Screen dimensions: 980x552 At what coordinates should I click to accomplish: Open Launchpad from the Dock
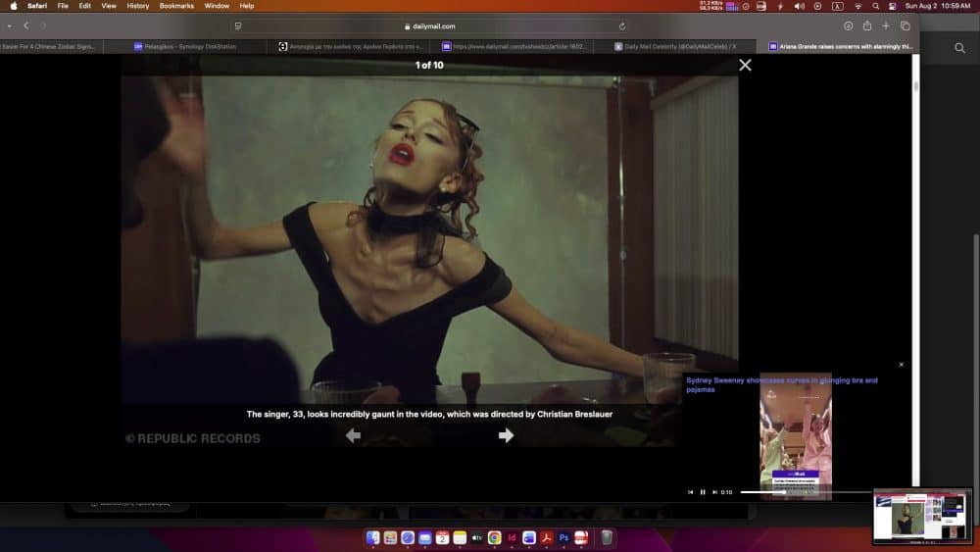391,537
